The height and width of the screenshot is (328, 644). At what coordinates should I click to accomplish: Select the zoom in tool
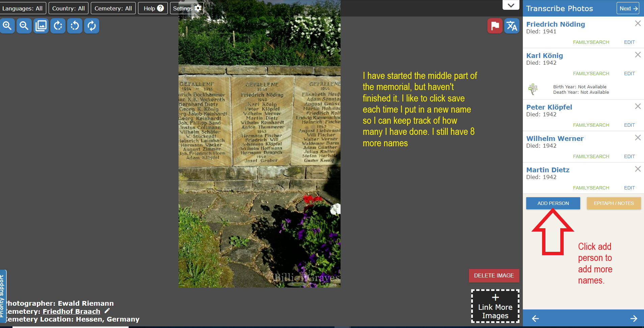point(7,26)
